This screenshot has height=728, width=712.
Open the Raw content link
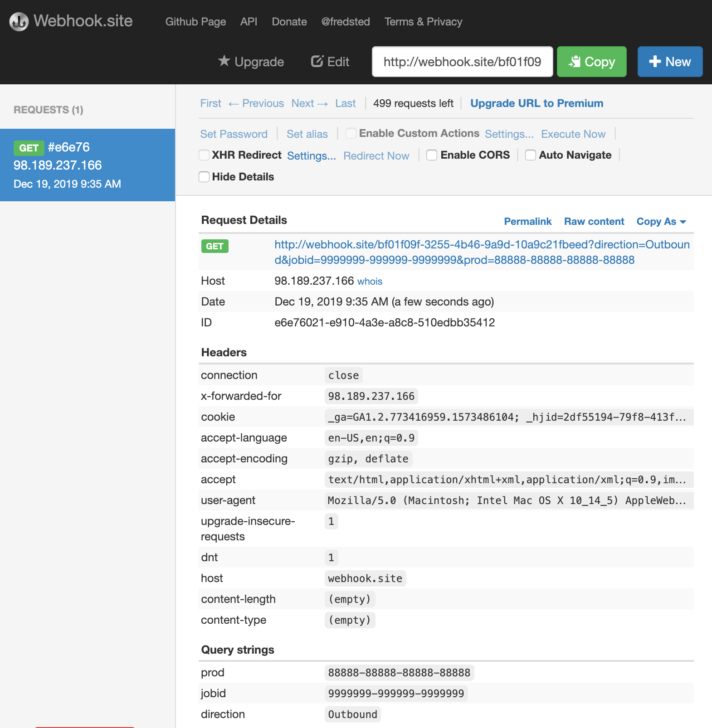tap(594, 221)
